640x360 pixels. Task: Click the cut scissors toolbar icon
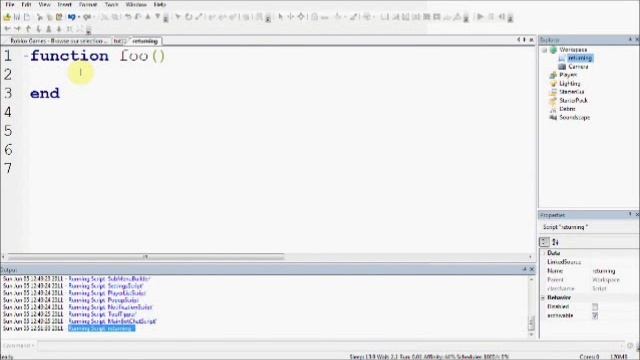pyautogui.click(x=40, y=17)
